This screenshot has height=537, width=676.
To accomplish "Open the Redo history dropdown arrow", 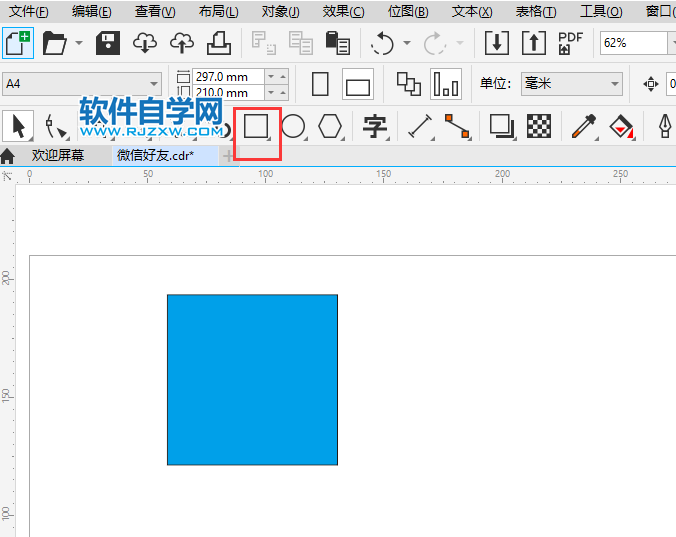I will pyautogui.click(x=460, y=43).
